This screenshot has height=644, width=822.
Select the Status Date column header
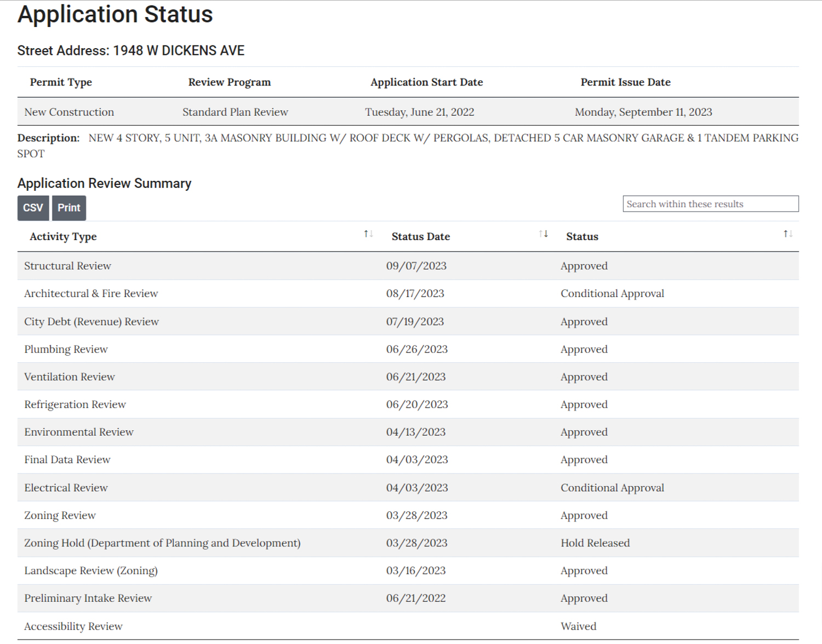(420, 237)
